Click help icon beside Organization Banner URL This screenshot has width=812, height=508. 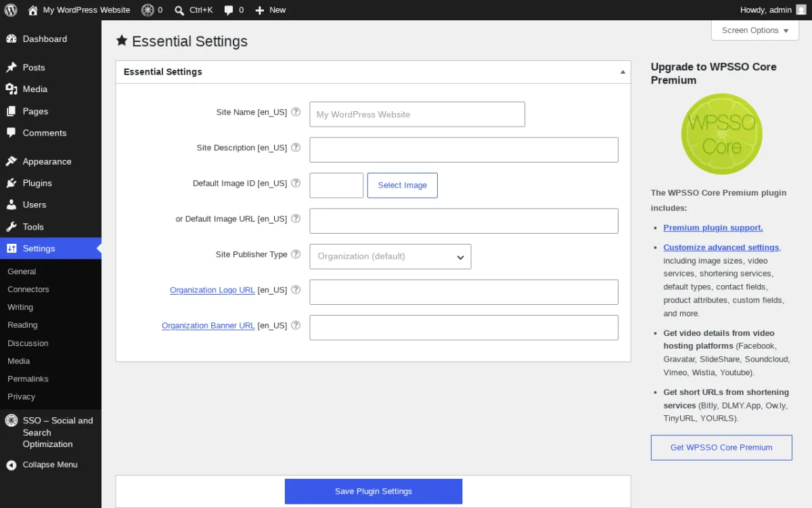296,325
